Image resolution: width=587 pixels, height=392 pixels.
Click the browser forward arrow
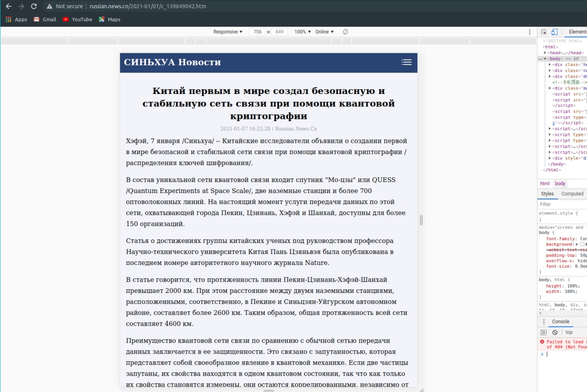click(21, 6)
